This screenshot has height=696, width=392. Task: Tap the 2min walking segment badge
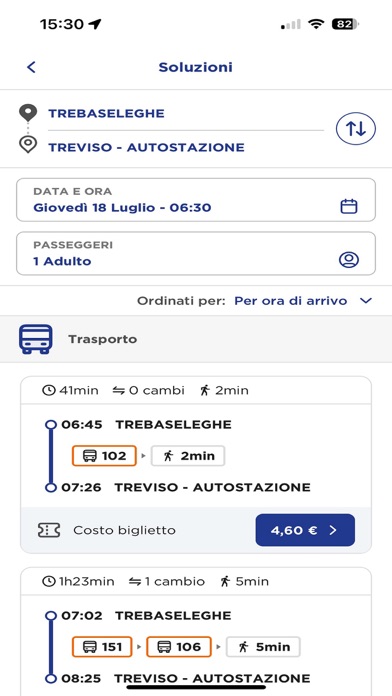tap(188, 456)
